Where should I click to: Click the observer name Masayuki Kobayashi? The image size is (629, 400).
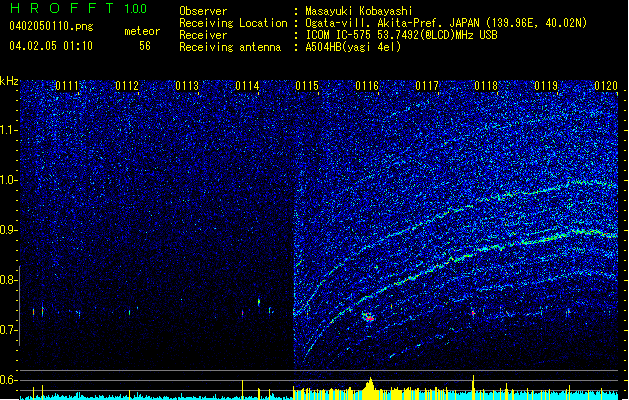click(x=359, y=11)
